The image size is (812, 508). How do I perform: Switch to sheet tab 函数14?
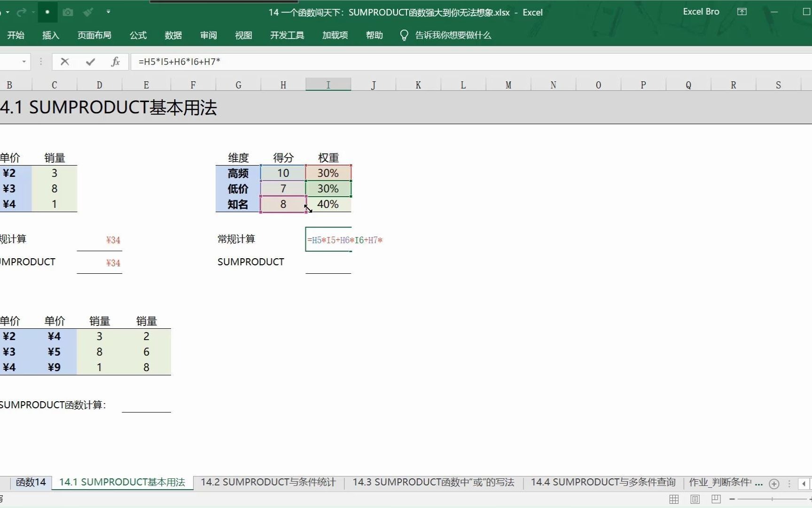(31, 482)
